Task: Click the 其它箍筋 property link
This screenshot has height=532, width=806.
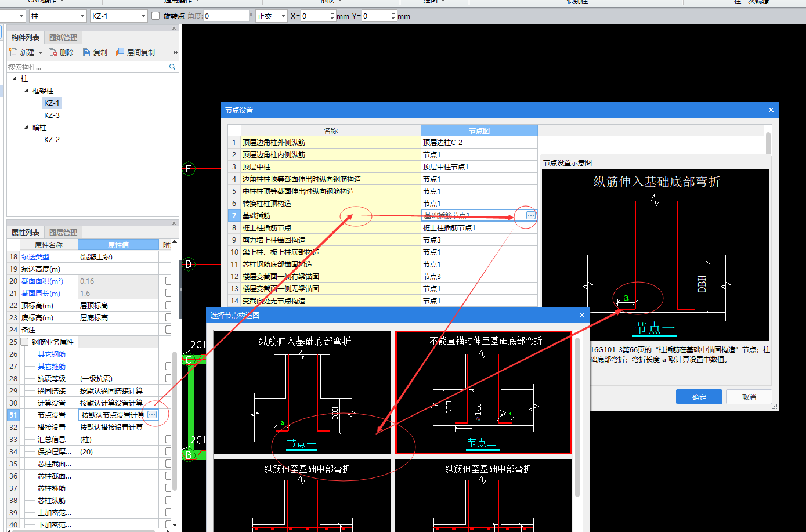Action: click(52, 366)
